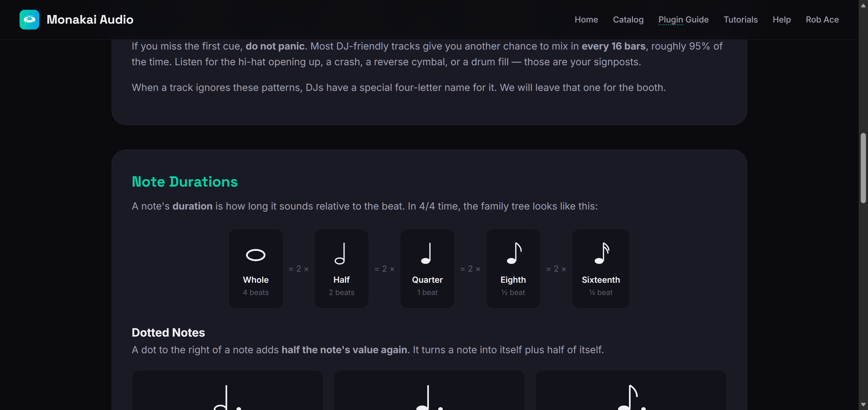Image resolution: width=868 pixels, height=410 pixels.
Task: Click the Note Durations heading
Action: click(x=185, y=181)
